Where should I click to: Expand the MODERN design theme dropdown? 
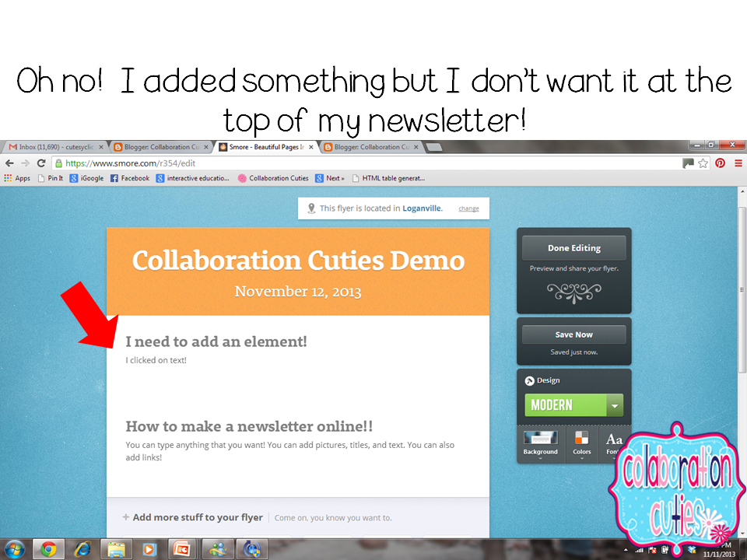614,405
